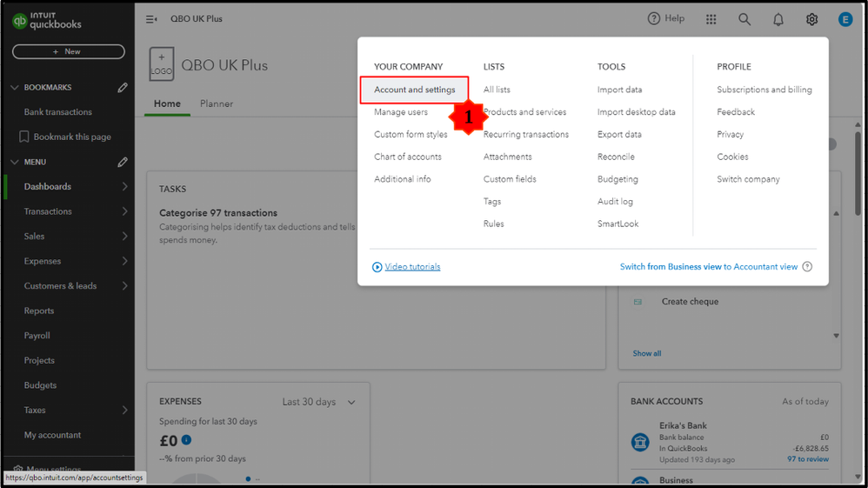Click the search magnifier icon
868x488 pixels.
point(744,19)
